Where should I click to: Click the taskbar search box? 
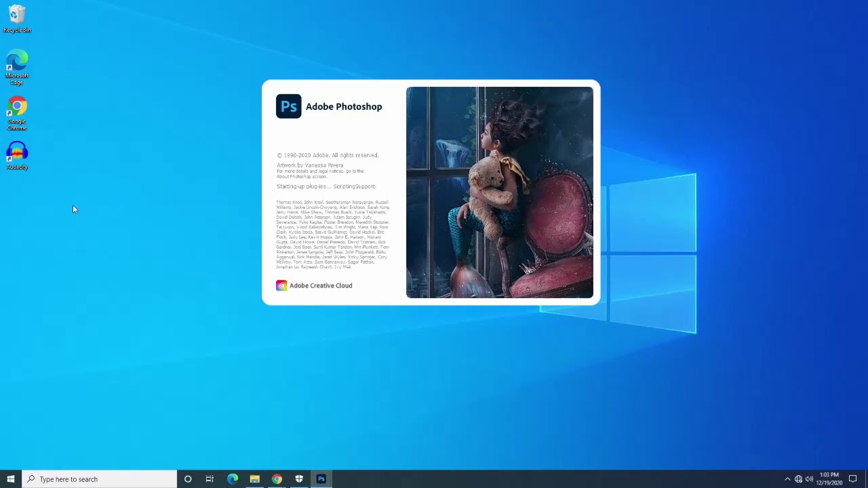pyautogui.click(x=81, y=479)
